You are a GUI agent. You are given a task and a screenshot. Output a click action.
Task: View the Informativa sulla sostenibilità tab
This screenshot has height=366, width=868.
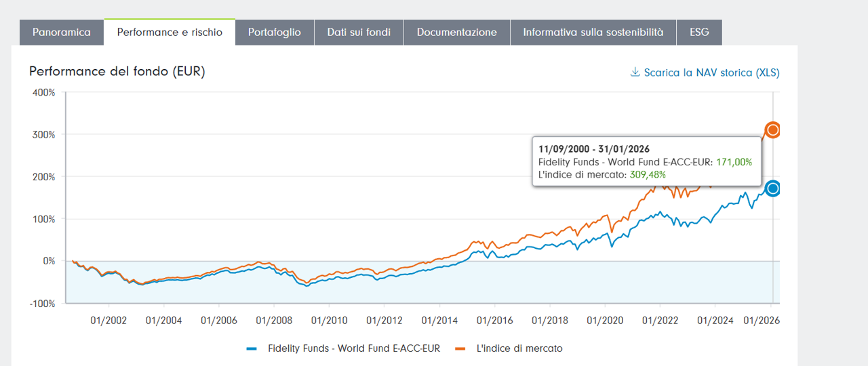tap(593, 33)
